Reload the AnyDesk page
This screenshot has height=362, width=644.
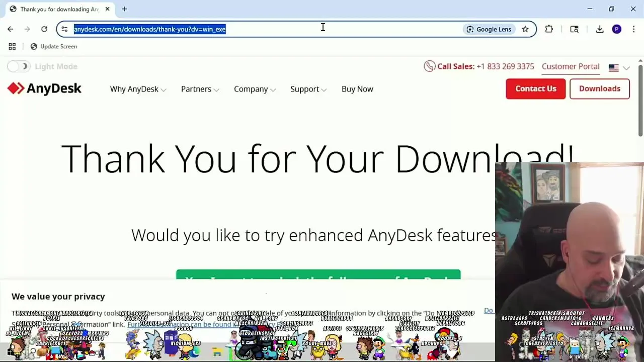(44, 29)
